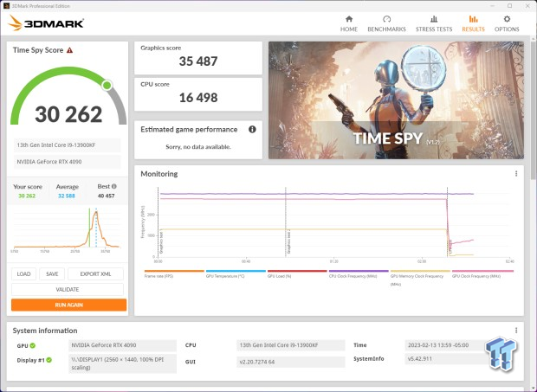537x392 pixels.
Task: Click the Display #1 resolution field
Action: tap(122, 363)
